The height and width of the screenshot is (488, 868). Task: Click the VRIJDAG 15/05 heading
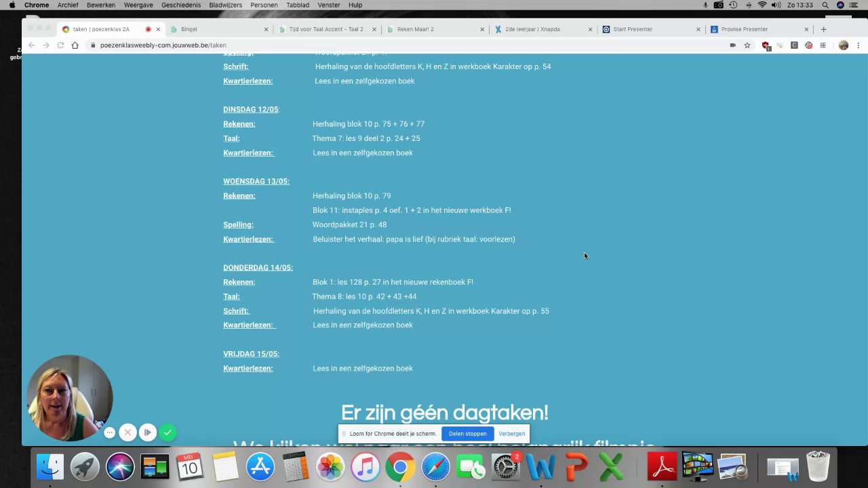(252, 354)
